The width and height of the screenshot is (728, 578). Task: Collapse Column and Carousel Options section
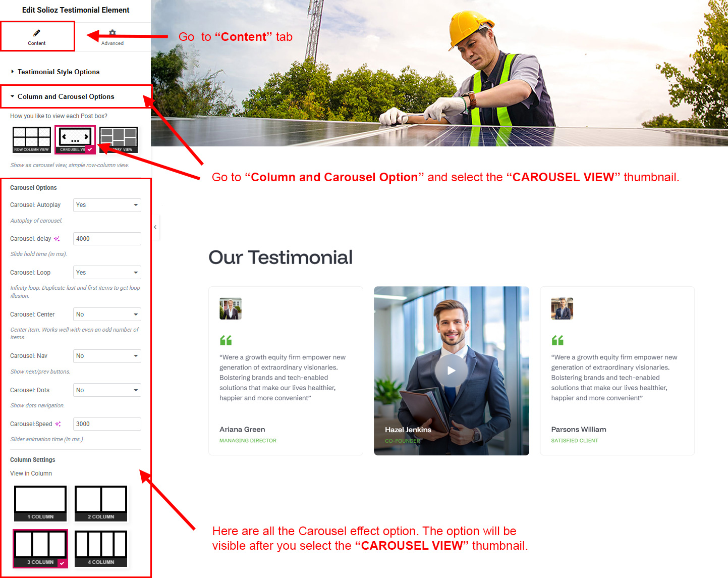pos(66,96)
